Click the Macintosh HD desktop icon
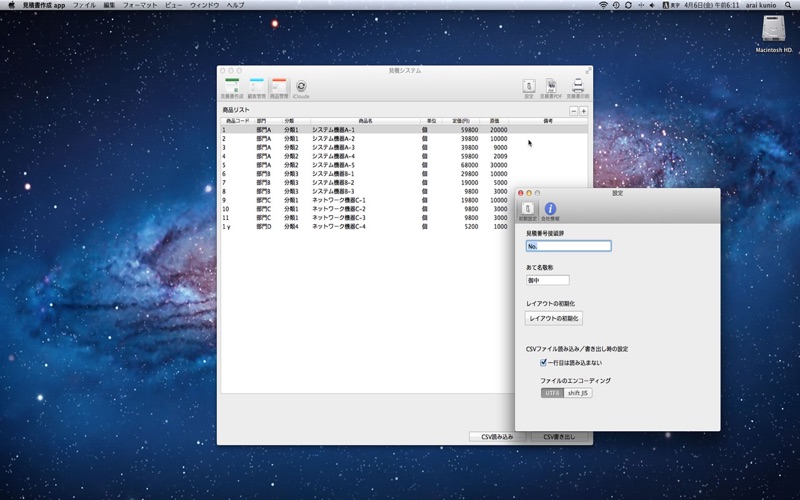The image size is (800, 500). pyautogui.click(x=774, y=34)
